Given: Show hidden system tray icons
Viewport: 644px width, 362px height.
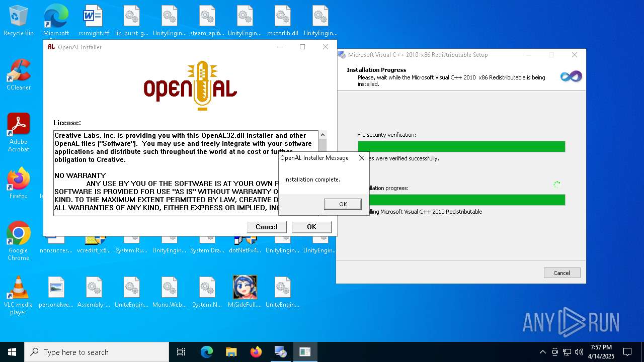Looking at the screenshot, I should 542,352.
